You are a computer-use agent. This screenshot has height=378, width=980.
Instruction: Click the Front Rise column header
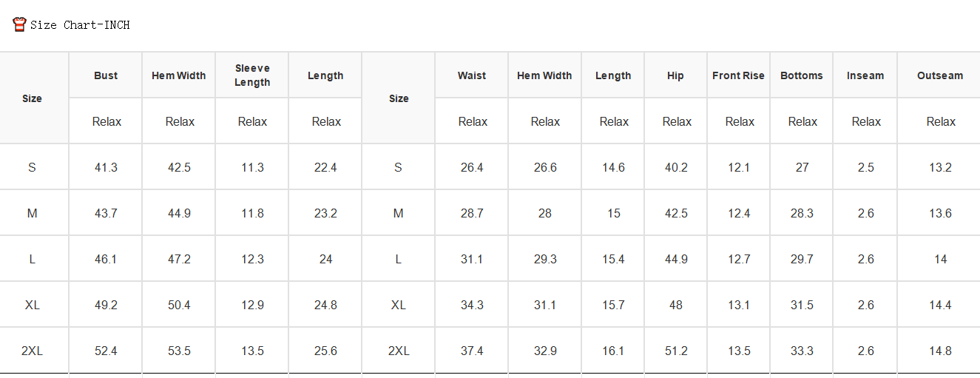click(x=738, y=75)
